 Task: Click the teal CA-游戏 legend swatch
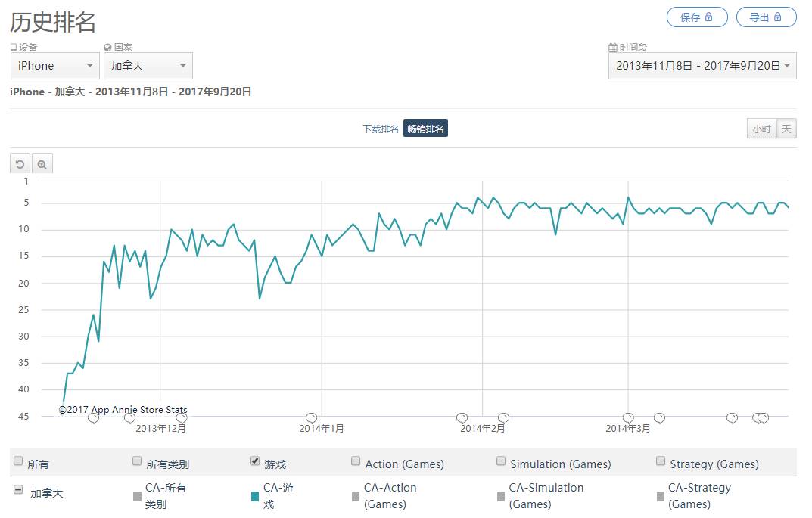click(255, 496)
